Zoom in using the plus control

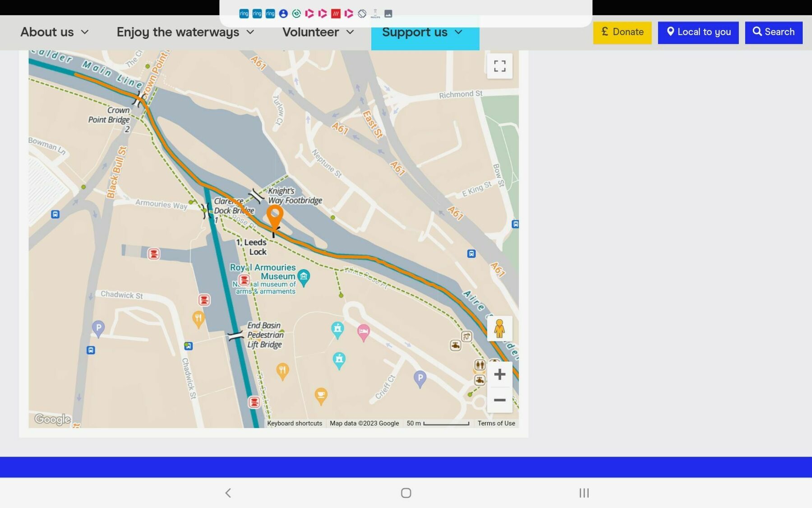(x=499, y=374)
